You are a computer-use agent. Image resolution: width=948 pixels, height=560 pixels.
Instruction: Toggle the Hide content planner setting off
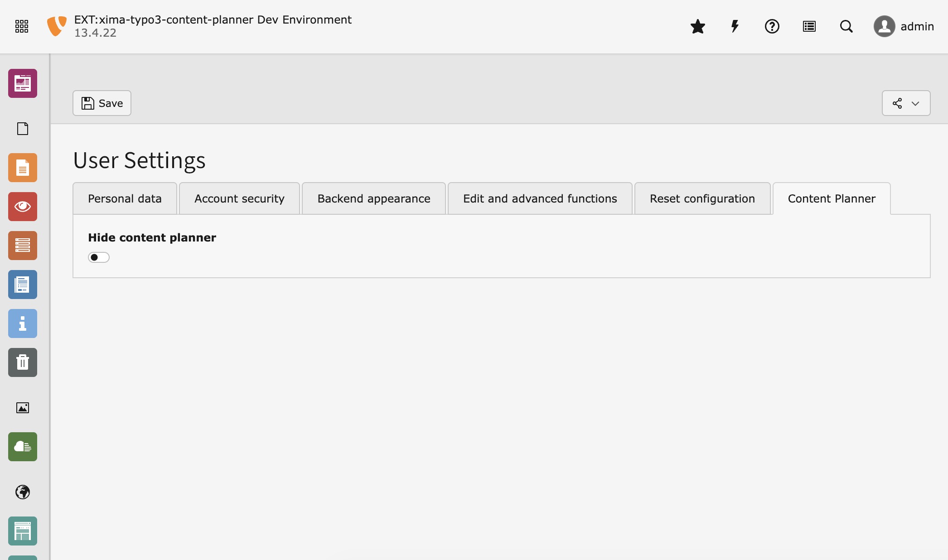coord(98,257)
